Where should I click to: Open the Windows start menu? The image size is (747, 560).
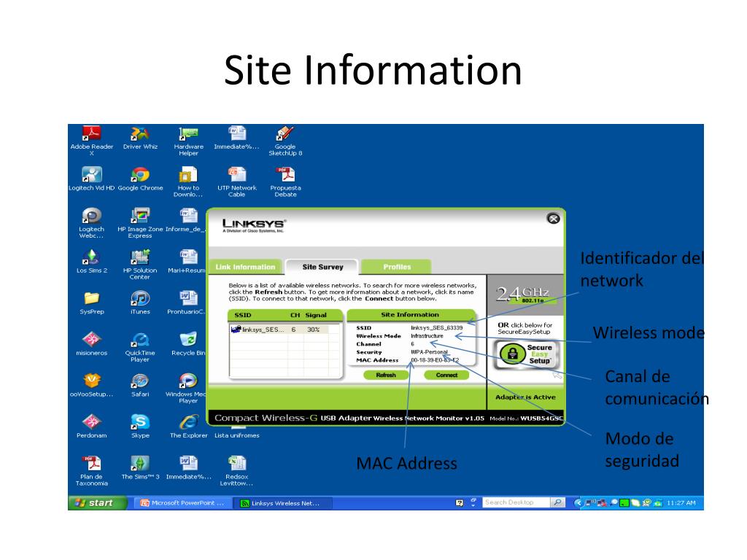click(x=98, y=503)
